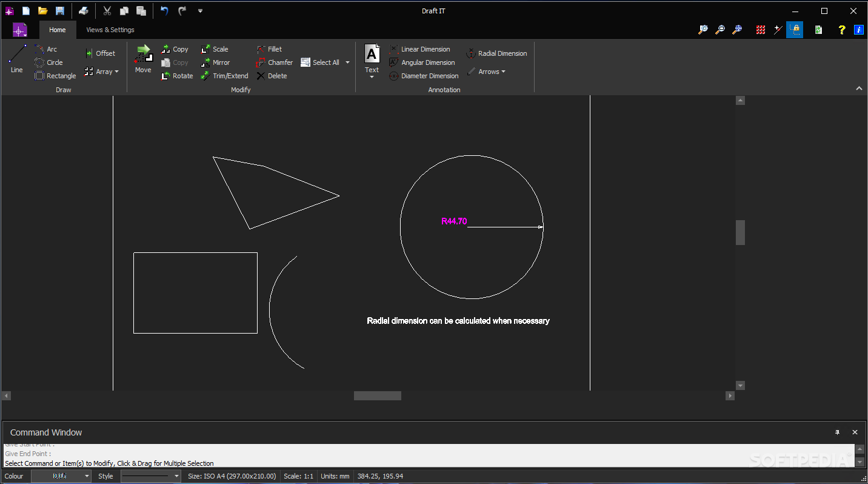This screenshot has width=868, height=484.
Task: Create a new drawing file
Action: 26,11
